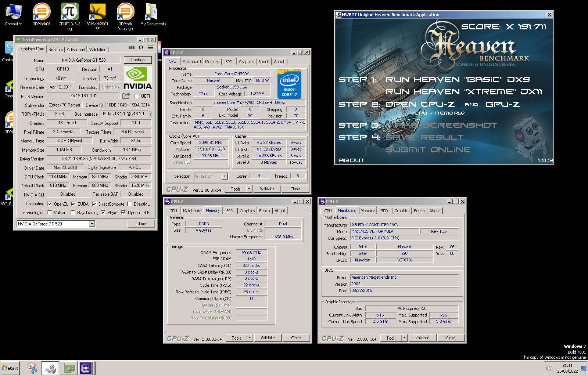
Task: Open GPUPI 3.3.2 legacy shortcut
Action: tap(69, 17)
